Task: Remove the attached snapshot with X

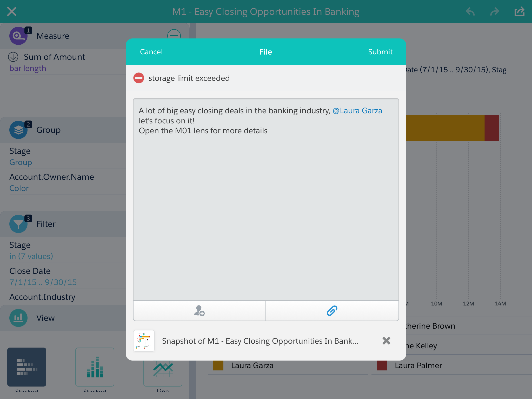Action: (x=386, y=341)
